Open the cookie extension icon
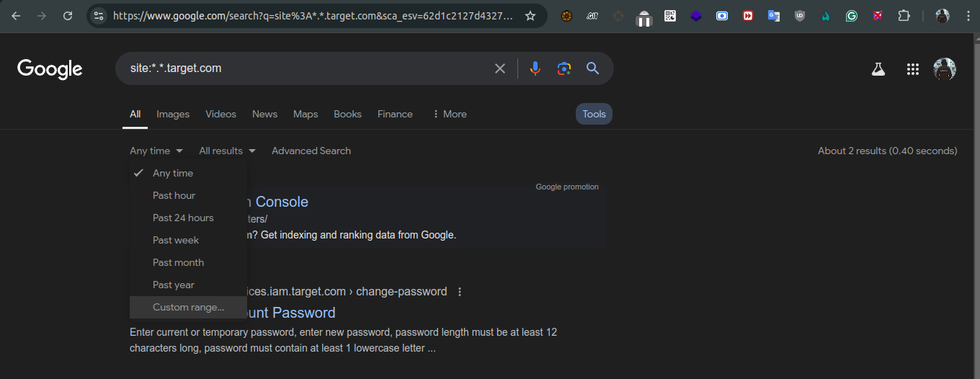Screen dimensions: 980x379 tap(566, 15)
